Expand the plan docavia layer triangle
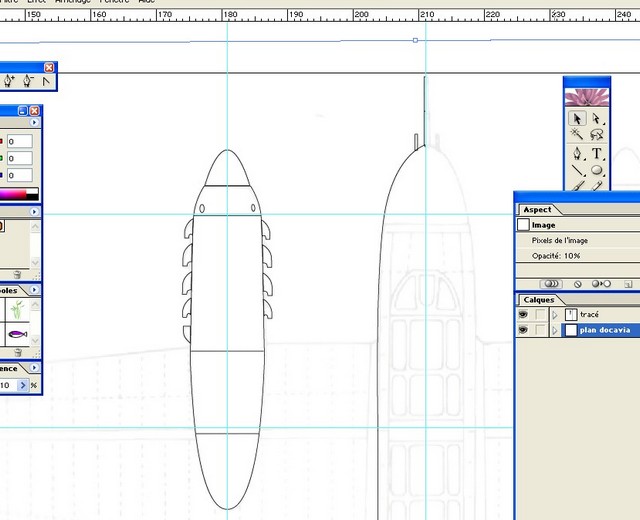 point(555,330)
